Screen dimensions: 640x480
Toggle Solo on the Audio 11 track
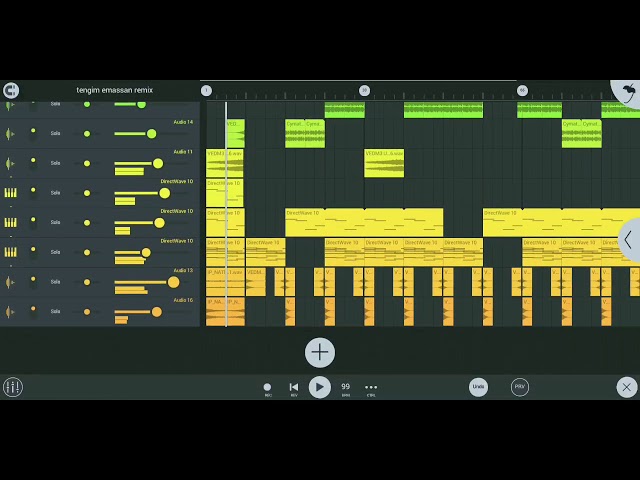(56, 163)
